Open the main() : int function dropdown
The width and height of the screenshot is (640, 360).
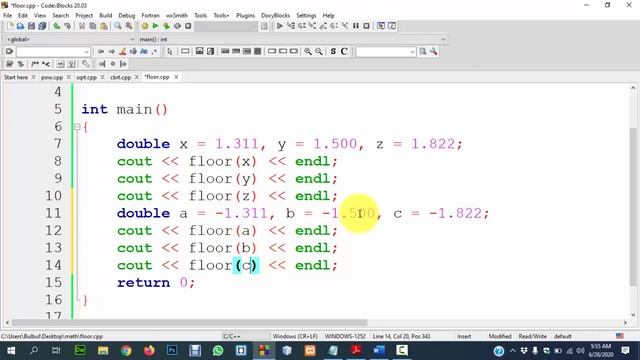(293, 39)
